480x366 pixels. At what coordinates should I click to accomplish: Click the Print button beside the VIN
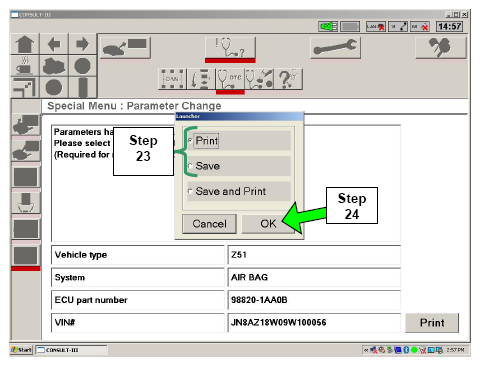pos(432,323)
